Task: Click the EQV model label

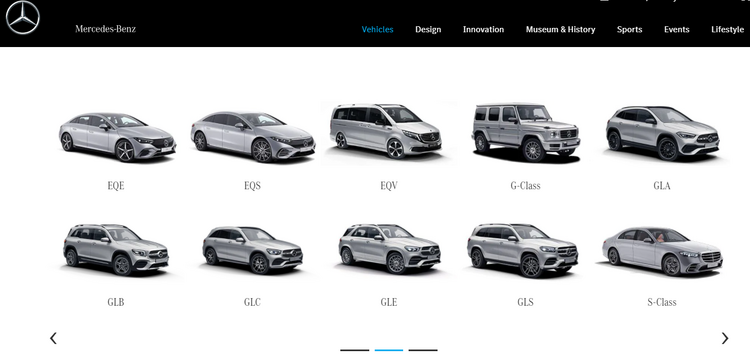Action: [389, 186]
